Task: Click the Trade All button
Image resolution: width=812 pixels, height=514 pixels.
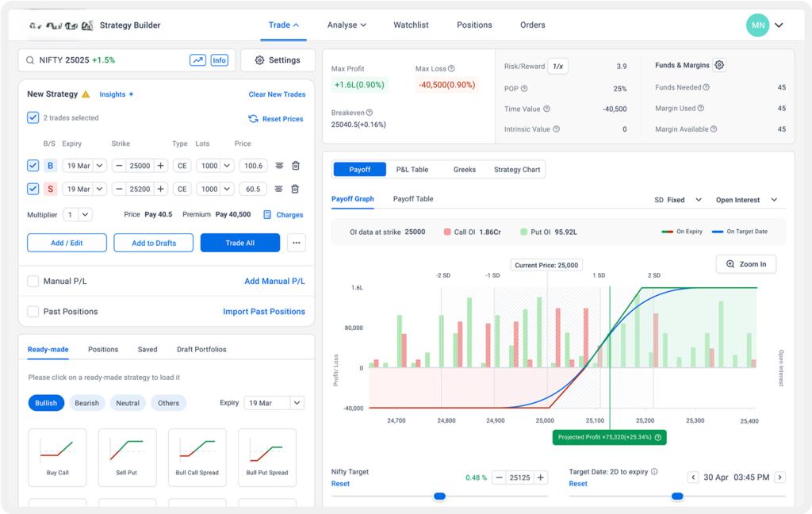Action: point(240,242)
